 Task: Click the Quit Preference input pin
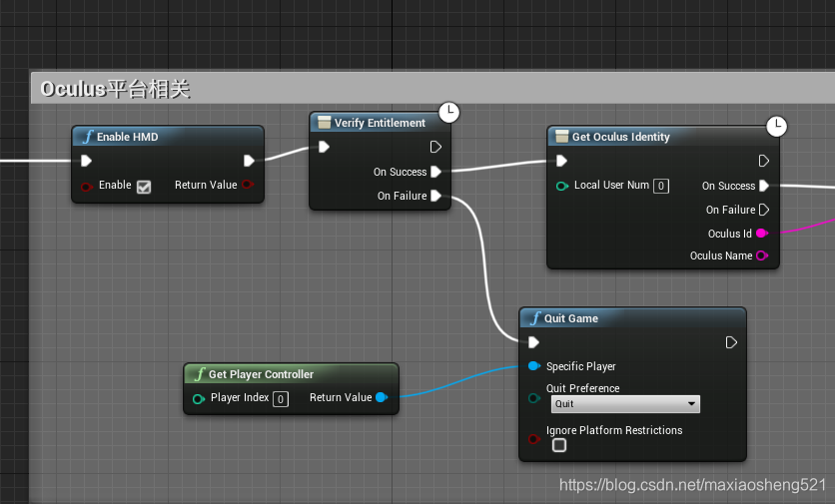[534, 398]
